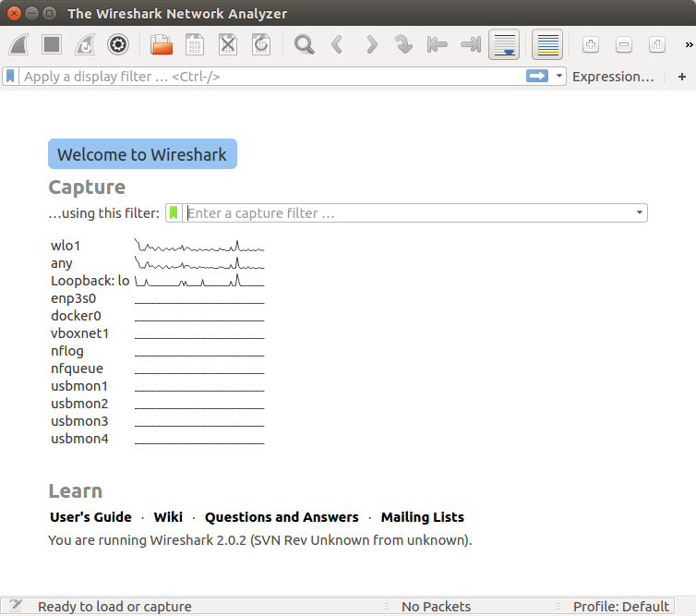Open Questions and Answers link
This screenshot has width=696, height=616.
[282, 517]
